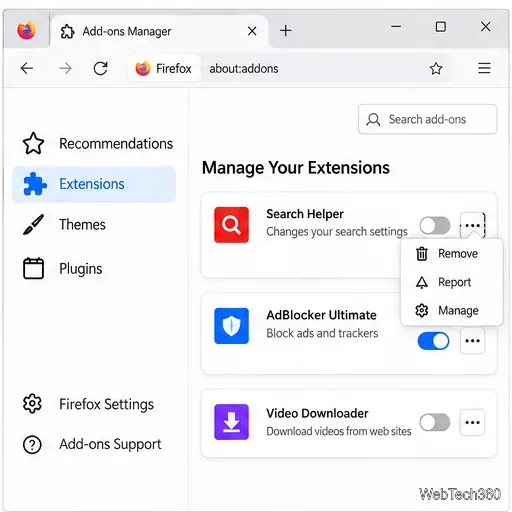This screenshot has width=512, height=512.
Task: Click the Search add-ons field
Action: click(427, 119)
